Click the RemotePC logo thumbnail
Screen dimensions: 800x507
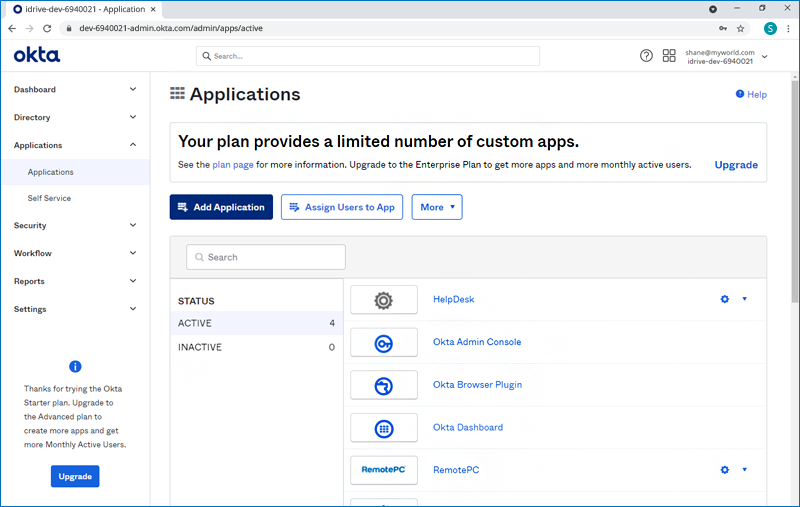click(x=383, y=470)
